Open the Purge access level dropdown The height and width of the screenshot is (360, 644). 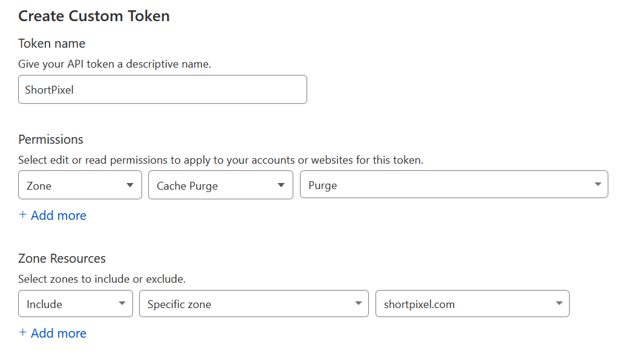click(454, 185)
